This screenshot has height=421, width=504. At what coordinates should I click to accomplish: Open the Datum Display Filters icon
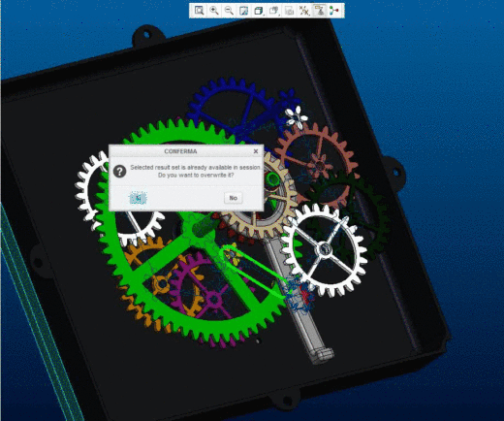click(304, 11)
